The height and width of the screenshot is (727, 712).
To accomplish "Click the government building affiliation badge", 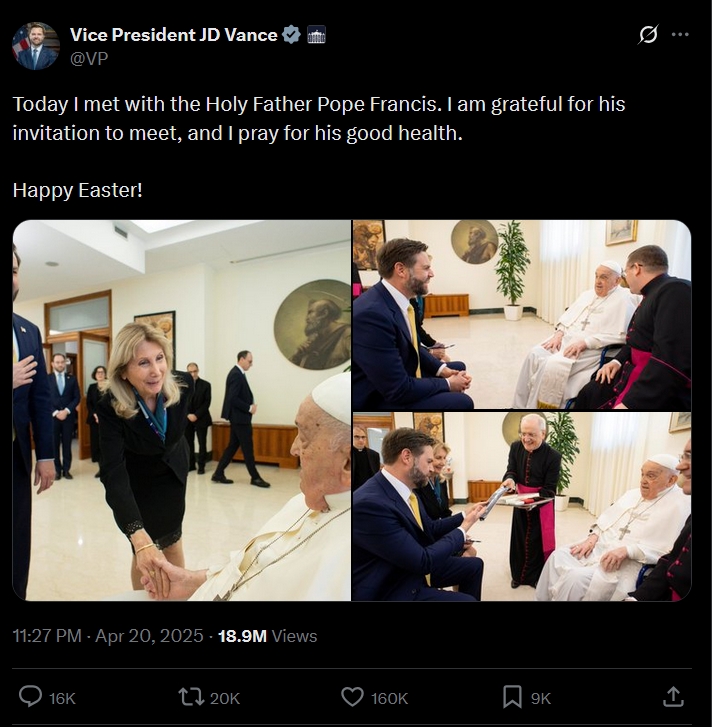I will (316, 35).
